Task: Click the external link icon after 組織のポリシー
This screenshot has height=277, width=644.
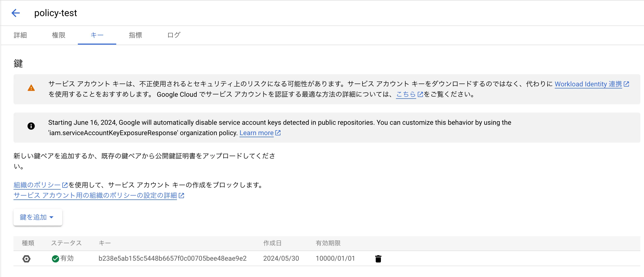Action: 65,185
